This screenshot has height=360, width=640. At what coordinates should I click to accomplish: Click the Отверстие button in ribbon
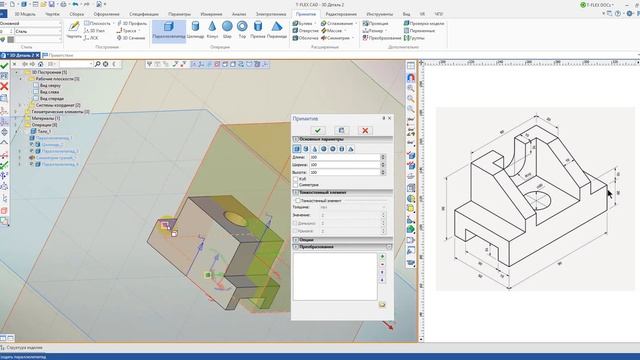coord(305,31)
